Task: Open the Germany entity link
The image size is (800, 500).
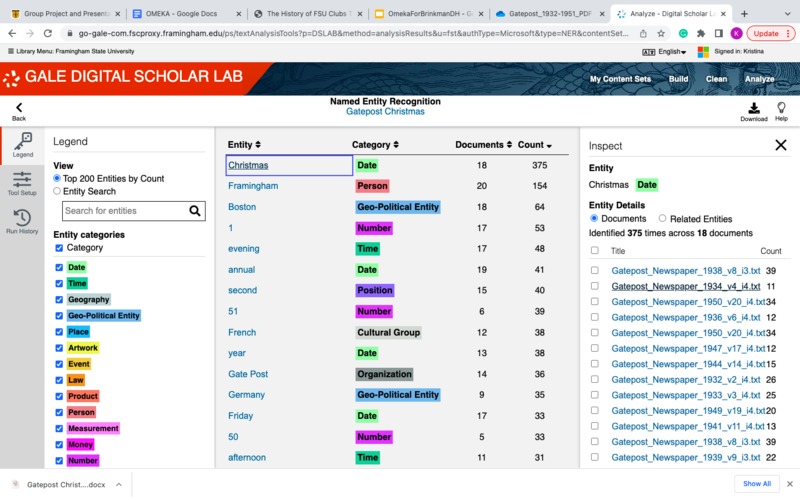Action: pos(246,395)
